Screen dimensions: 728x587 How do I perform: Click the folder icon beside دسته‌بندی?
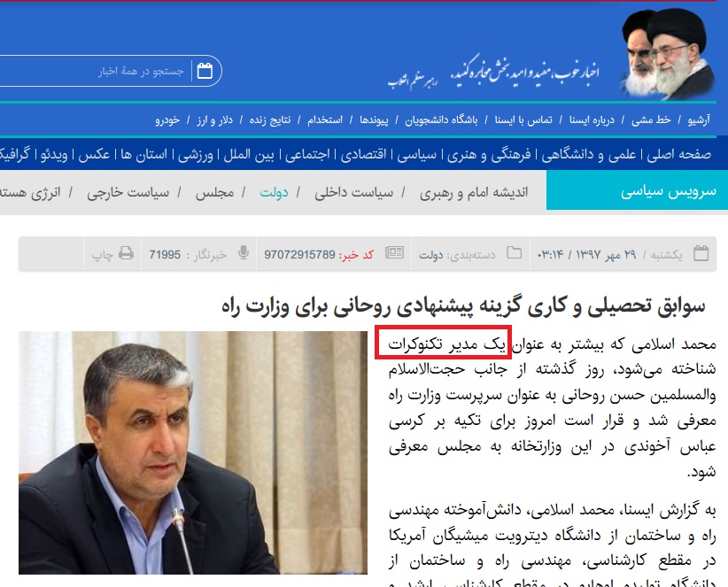[x=514, y=253]
